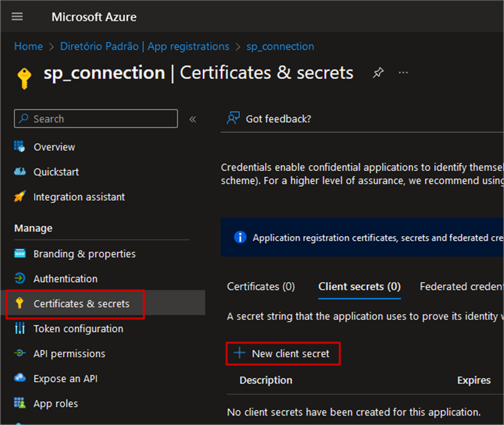Click the Integration assistant rocket icon

click(19, 196)
